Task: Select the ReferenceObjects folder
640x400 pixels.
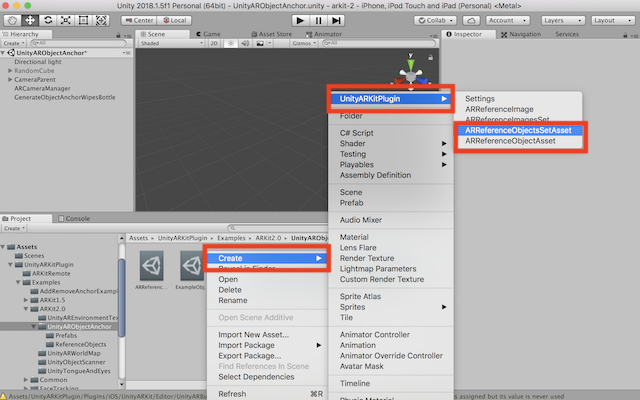Action: [x=80, y=344]
